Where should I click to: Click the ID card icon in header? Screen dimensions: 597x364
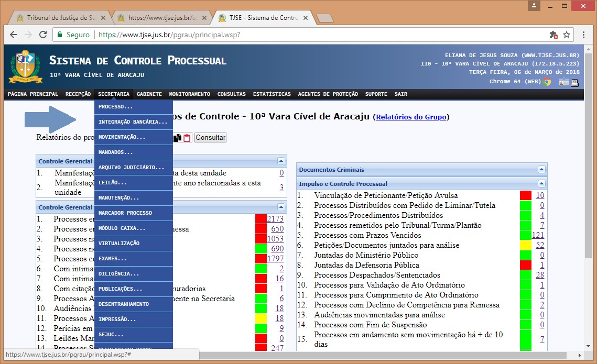(x=563, y=82)
